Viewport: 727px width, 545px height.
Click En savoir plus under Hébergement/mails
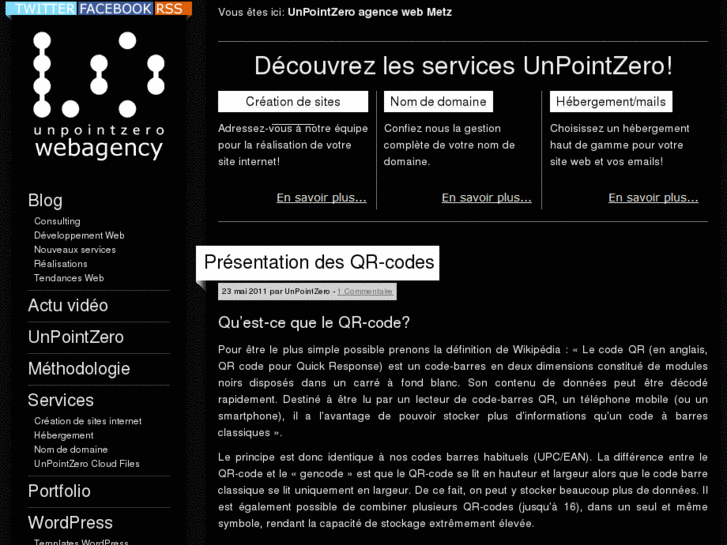coord(653,198)
